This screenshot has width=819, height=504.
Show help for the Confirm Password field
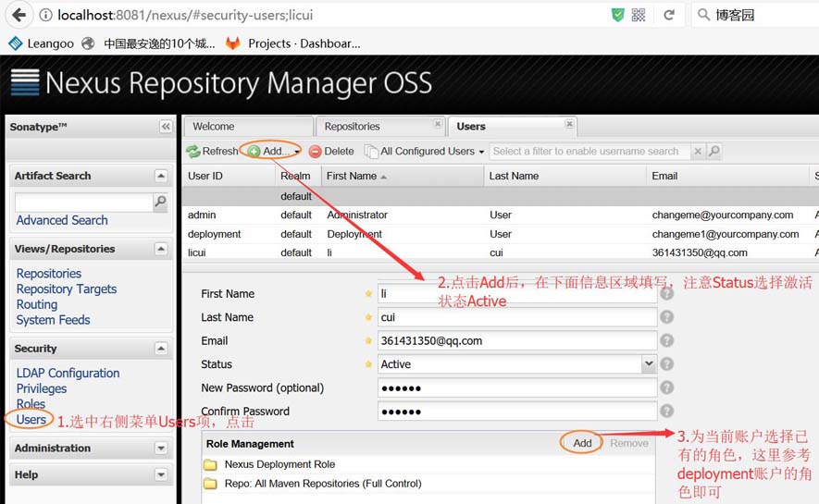[x=667, y=411]
